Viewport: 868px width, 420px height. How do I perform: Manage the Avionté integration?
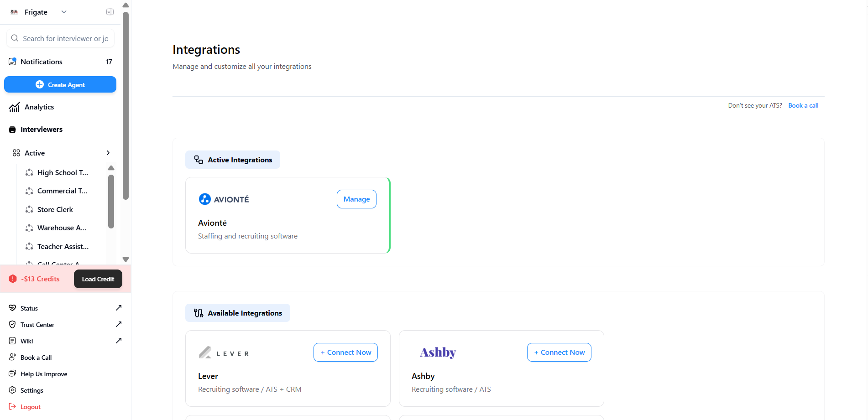click(356, 199)
